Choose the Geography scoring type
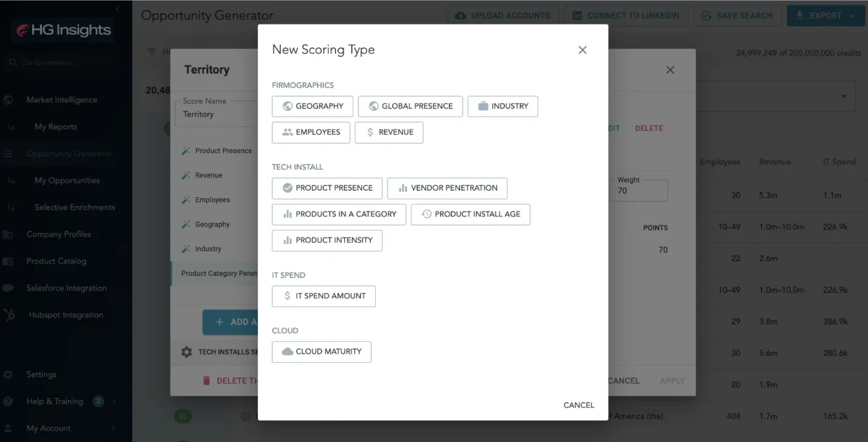 [x=313, y=106]
